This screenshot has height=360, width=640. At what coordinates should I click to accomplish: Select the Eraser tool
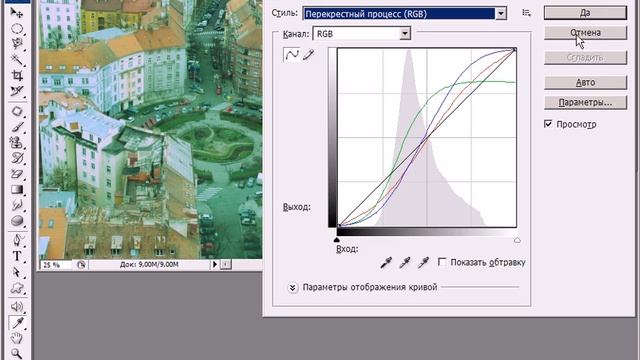pos(17,174)
